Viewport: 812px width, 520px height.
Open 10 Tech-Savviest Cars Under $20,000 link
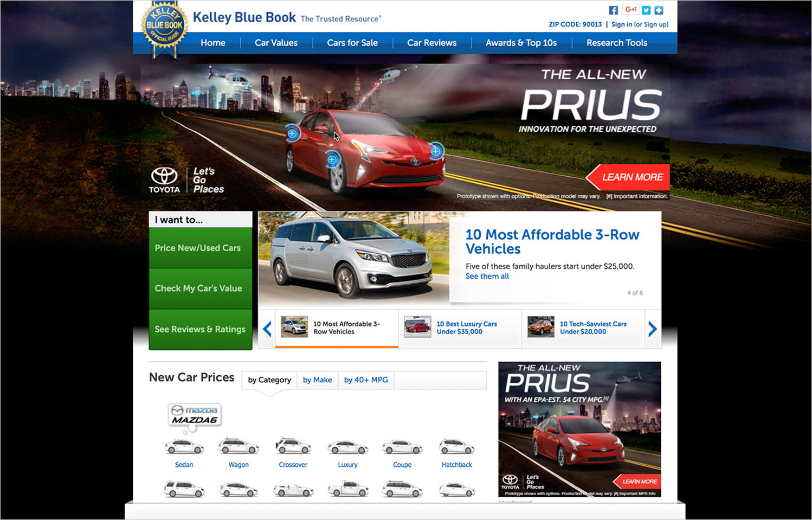[593, 328]
